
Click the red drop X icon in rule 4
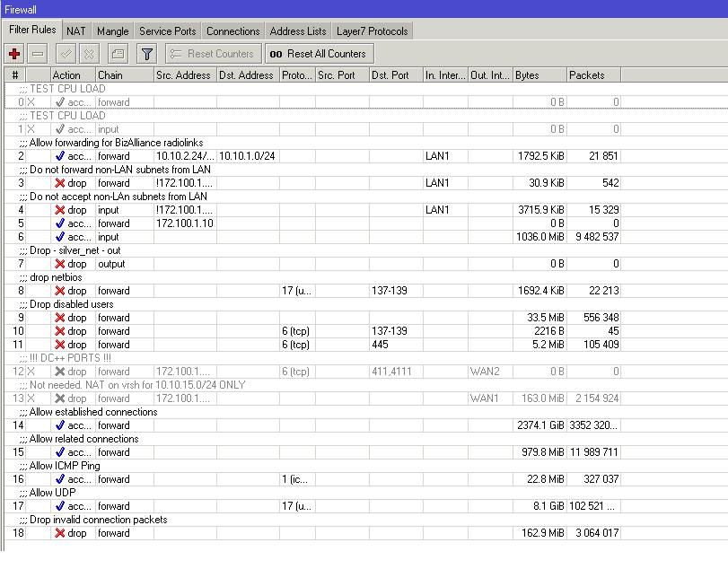(x=60, y=210)
